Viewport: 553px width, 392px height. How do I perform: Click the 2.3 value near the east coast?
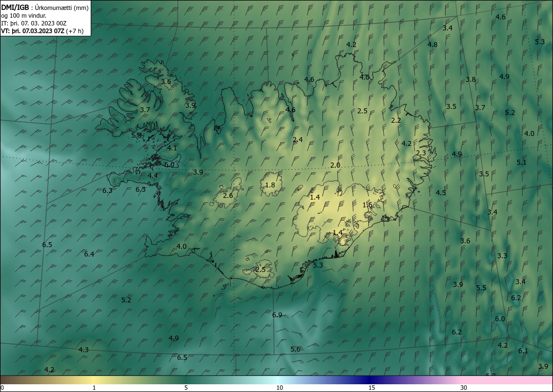(421, 153)
